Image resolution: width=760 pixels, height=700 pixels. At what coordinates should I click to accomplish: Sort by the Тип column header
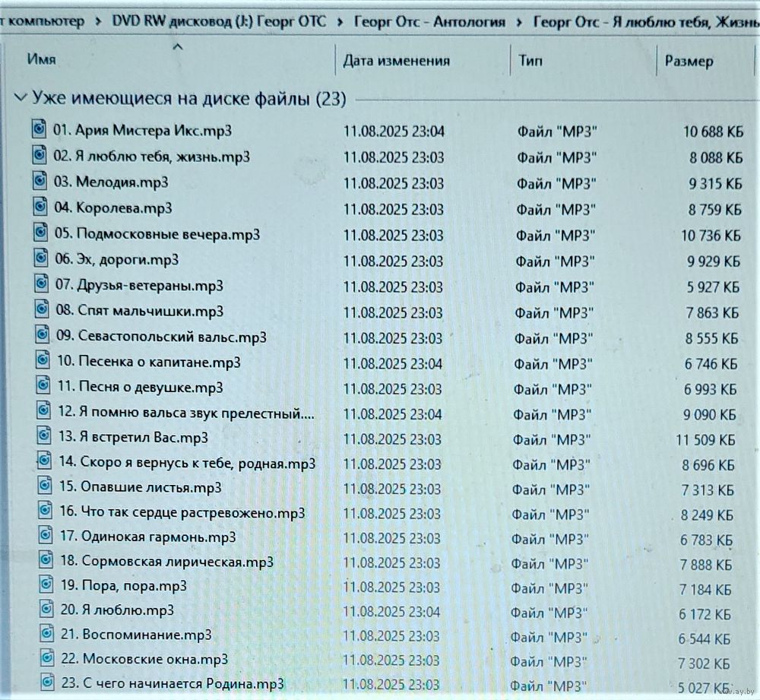[530, 61]
